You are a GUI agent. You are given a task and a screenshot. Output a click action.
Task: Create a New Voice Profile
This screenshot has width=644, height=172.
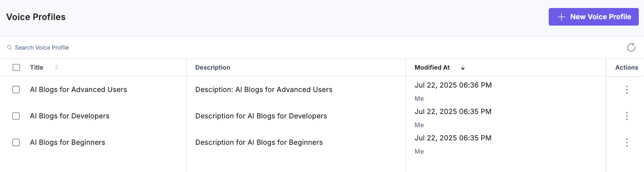[x=594, y=17]
